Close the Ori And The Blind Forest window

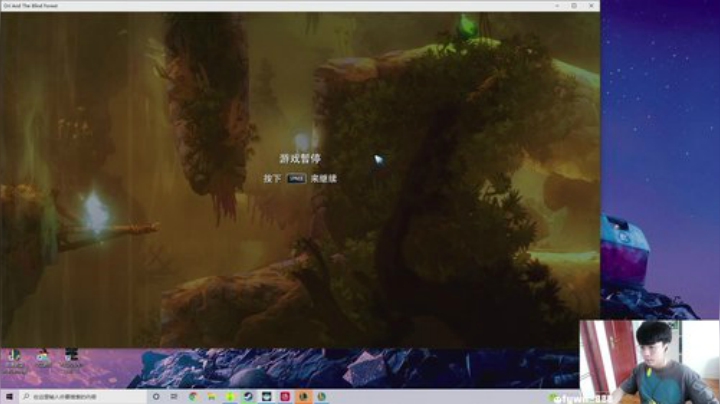591,6
